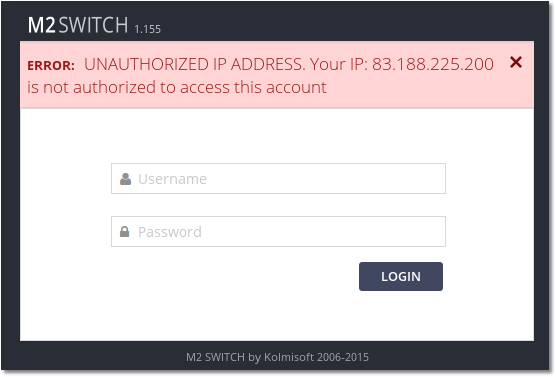Click the IP address 83.188.225.200
Viewport: 556px width, 377px height.
pyautogui.click(x=433, y=64)
